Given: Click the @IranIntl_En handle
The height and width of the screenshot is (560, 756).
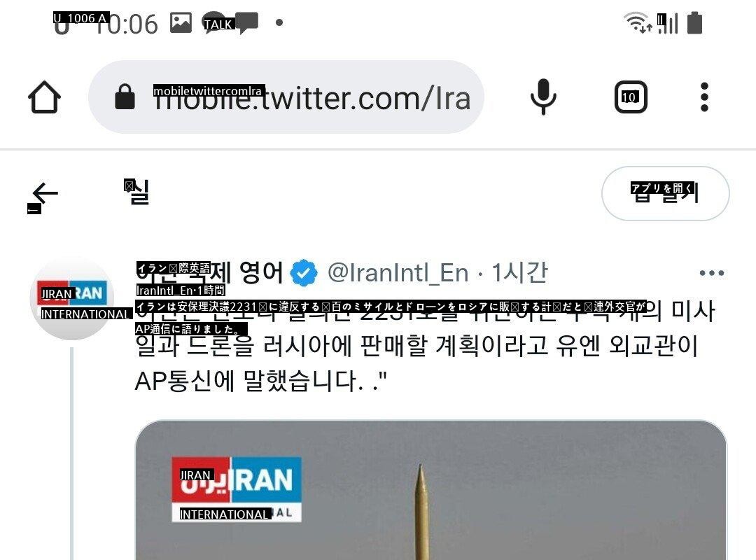Looking at the screenshot, I should (398, 272).
